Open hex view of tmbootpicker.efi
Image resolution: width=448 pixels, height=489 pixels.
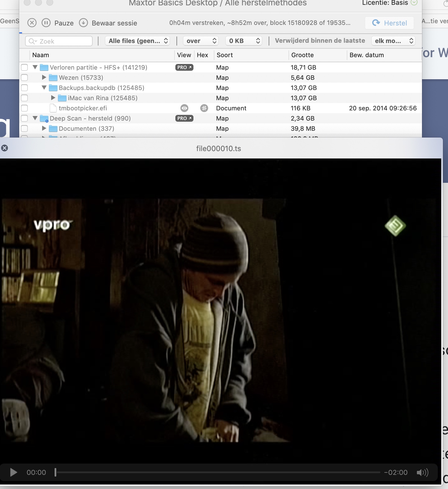(x=204, y=108)
